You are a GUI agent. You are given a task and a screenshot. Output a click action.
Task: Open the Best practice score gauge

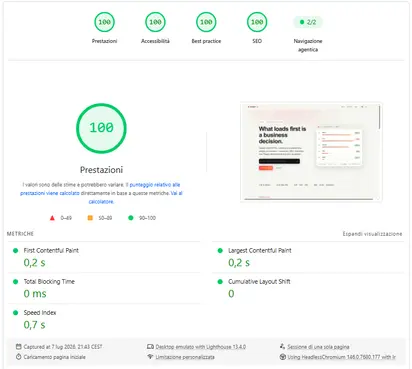pyautogui.click(x=206, y=22)
